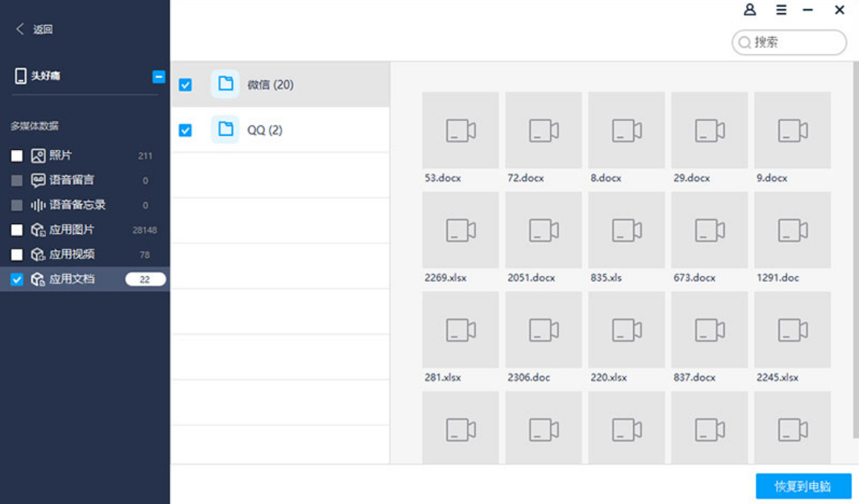Viewport: 859px width, 504px height.
Task: Click the app videos category icon
Action: click(38, 254)
